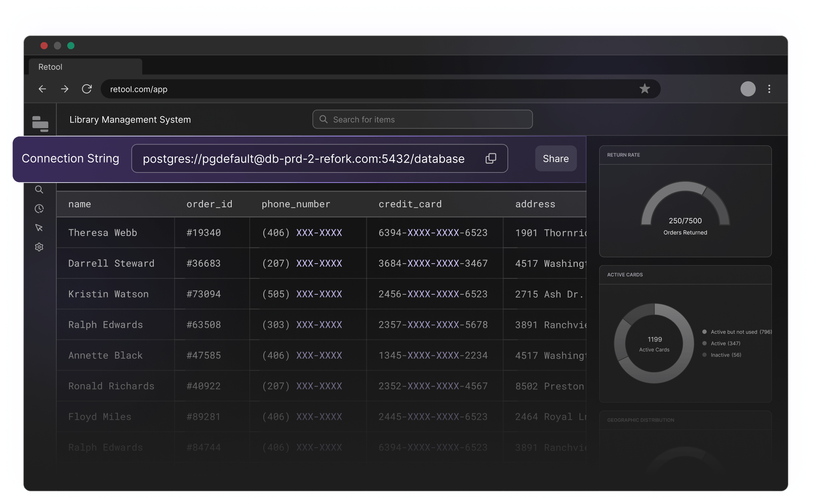Viewport: 813px width, 504px height.
Task: Click the connection string text field
Action: (304, 159)
